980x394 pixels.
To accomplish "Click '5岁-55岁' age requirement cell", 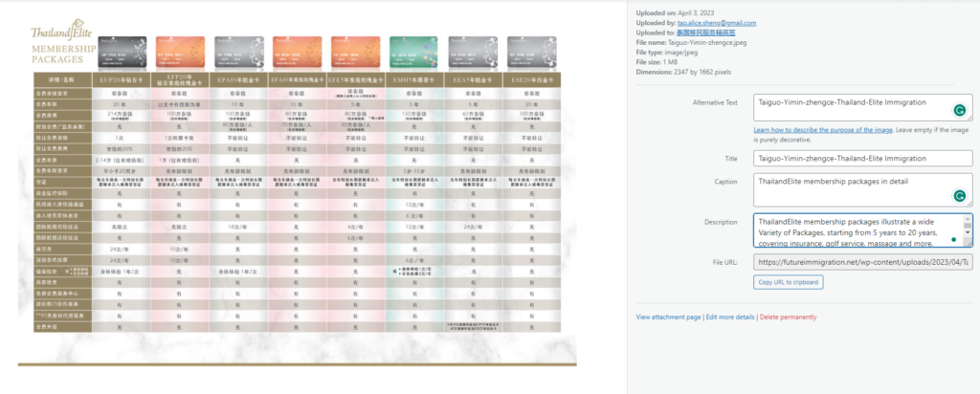I will tap(413, 170).
